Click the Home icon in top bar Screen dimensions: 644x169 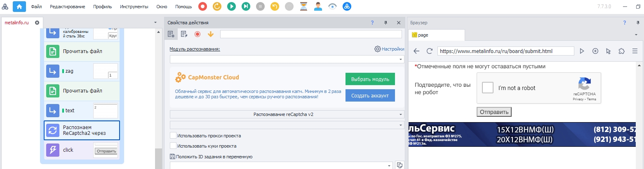(x=19, y=6)
